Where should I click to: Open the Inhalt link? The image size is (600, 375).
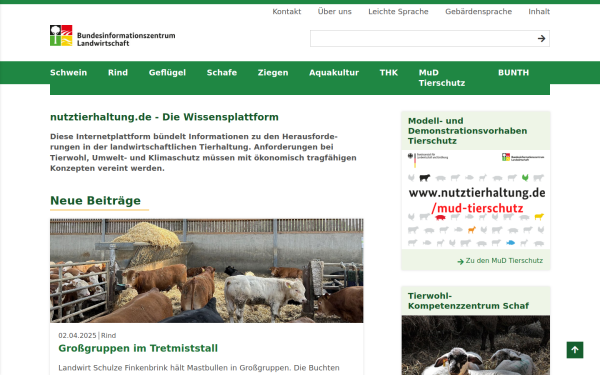539,11
